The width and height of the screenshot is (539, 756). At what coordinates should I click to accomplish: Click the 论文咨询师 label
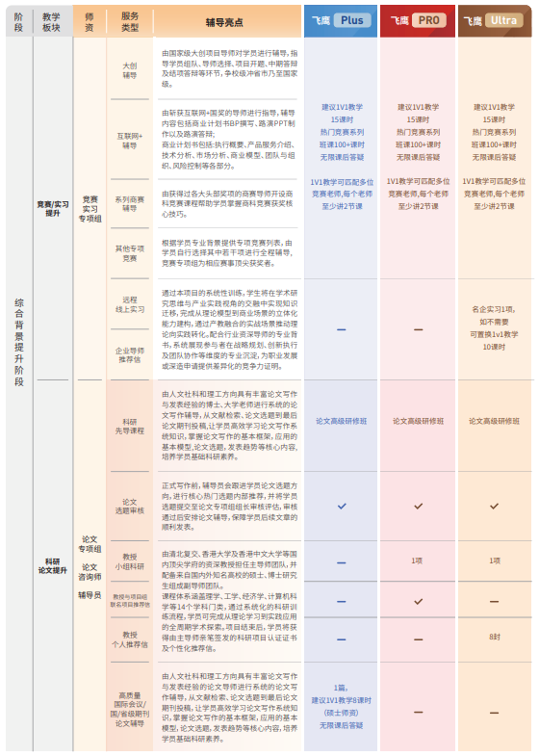(x=90, y=572)
